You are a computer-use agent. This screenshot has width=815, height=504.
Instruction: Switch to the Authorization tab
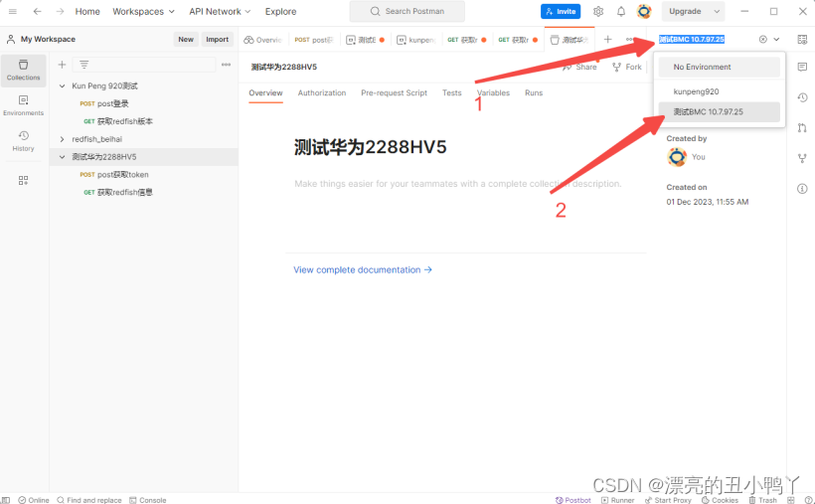tap(322, 93)
